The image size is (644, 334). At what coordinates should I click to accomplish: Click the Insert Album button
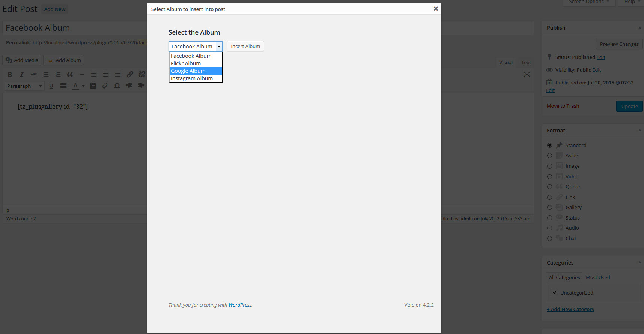pyautogui.click(x=245, y=46)
